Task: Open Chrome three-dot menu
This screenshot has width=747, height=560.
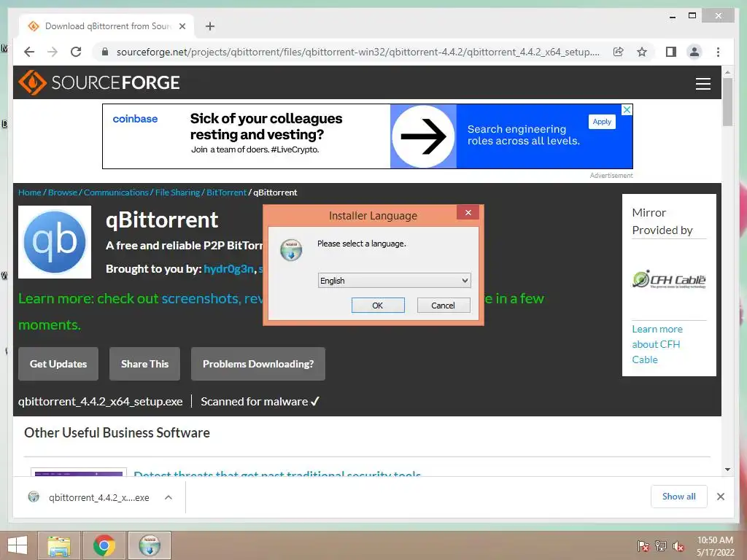Action: [x=718, y=52]
